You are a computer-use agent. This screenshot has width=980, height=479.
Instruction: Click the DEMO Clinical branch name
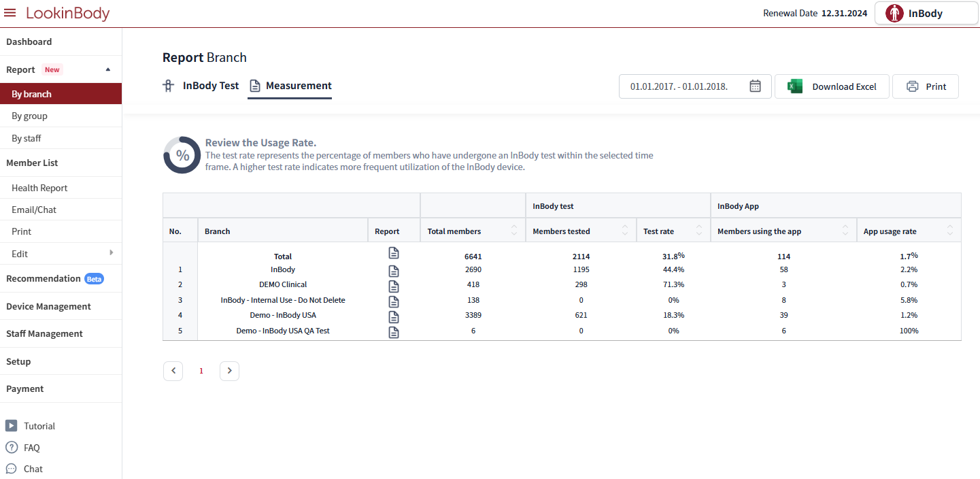click(x=283, y=284)
